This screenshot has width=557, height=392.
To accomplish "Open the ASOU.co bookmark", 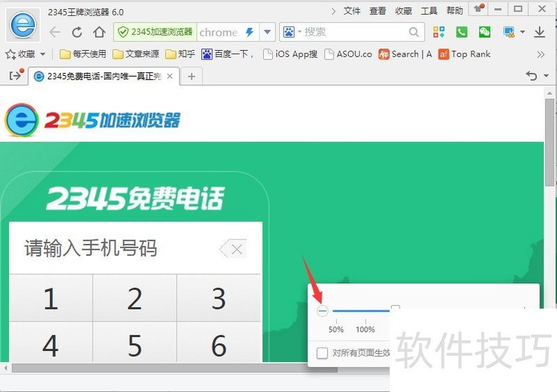I will (349, 54).
